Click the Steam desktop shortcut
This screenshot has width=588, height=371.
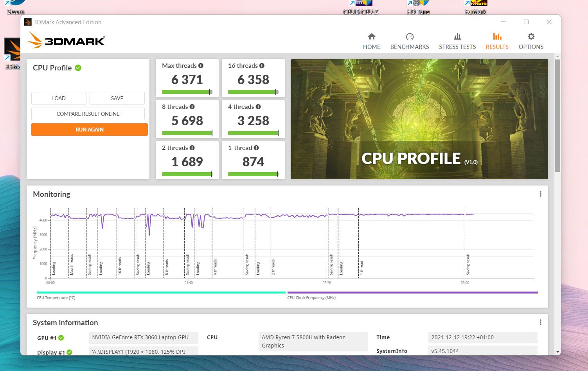click(x=15, y=7)
